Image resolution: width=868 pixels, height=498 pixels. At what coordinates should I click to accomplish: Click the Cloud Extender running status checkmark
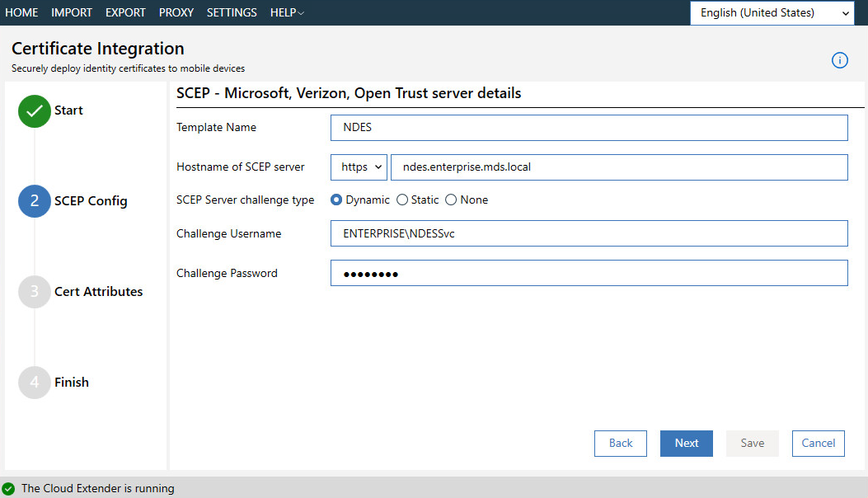point(11,488)
